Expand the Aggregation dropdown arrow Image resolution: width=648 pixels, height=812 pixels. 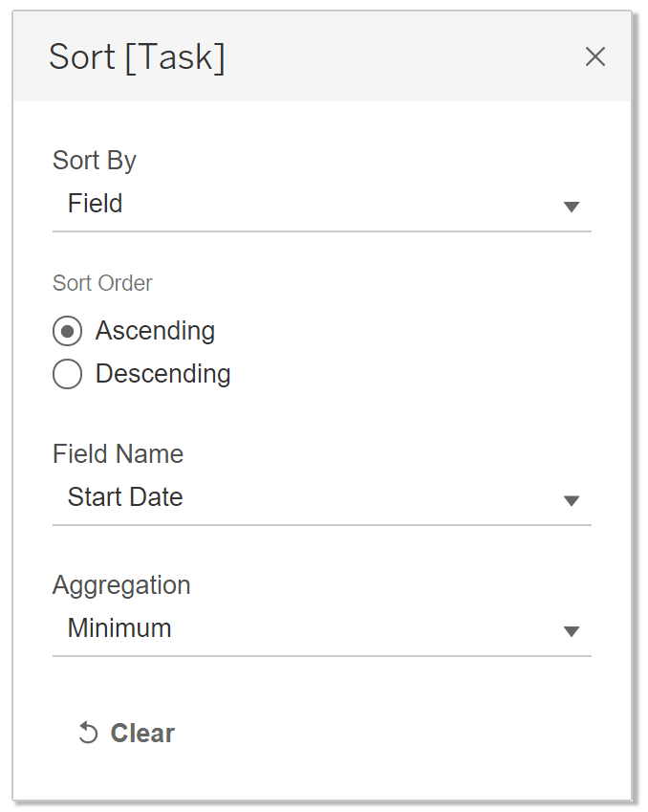pos(571,631)
